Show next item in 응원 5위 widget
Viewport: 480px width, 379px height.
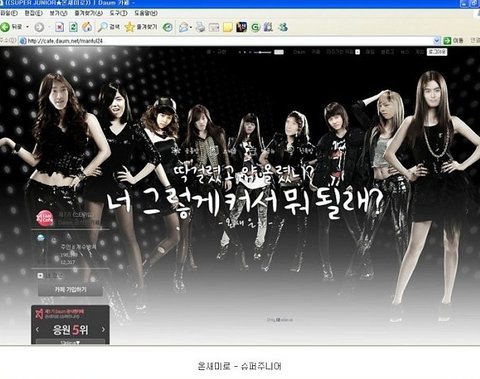tap(103, 329)
